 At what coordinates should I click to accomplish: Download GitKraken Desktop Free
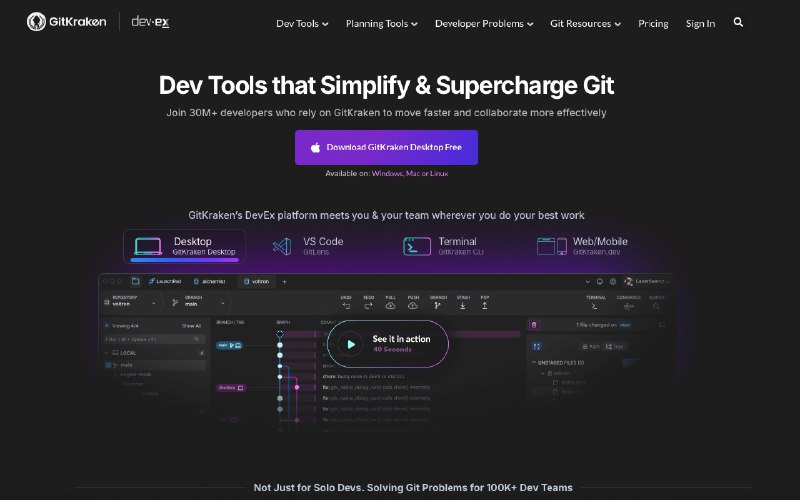(386, 147)
